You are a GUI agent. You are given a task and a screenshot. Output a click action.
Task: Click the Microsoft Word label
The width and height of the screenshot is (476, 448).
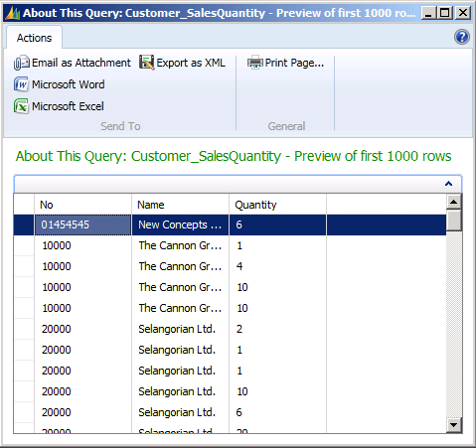point(69,84)
